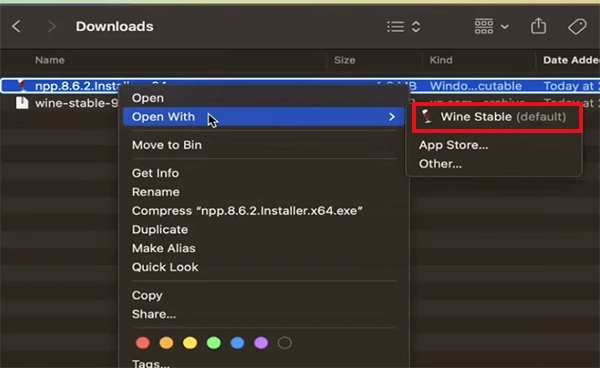Compress npp.8.6.2.Installer.x64.exe
600x368 pixels.
[x=247, y=211]
